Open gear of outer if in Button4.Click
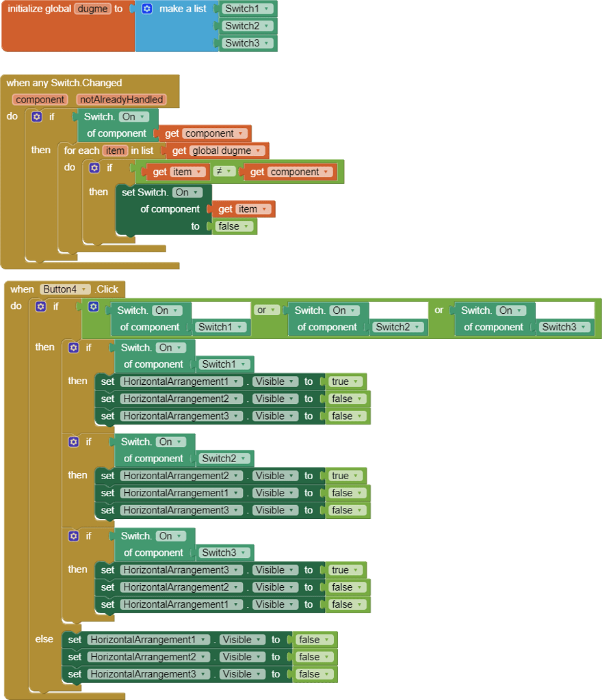The width and height of the screenshot is (602, 700). click(40, 306)
